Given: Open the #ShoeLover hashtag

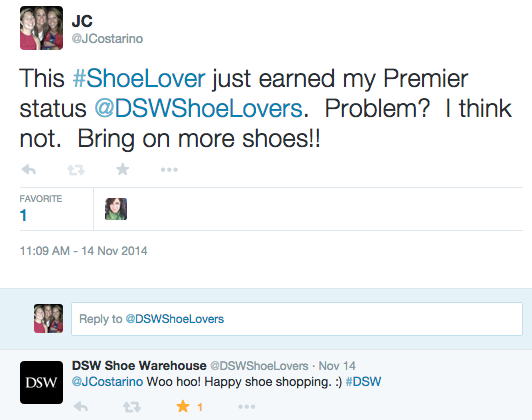Looking at the screenshot, I should 139,78.
